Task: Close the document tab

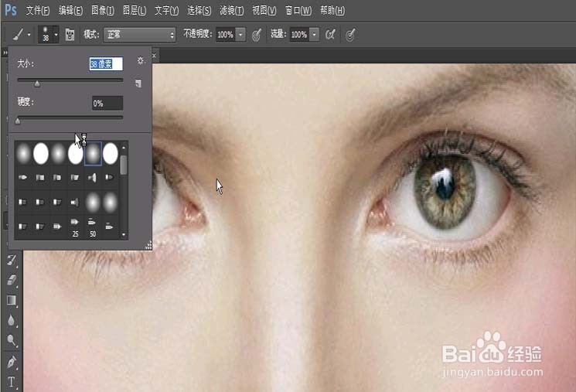Action: (155, 56)
